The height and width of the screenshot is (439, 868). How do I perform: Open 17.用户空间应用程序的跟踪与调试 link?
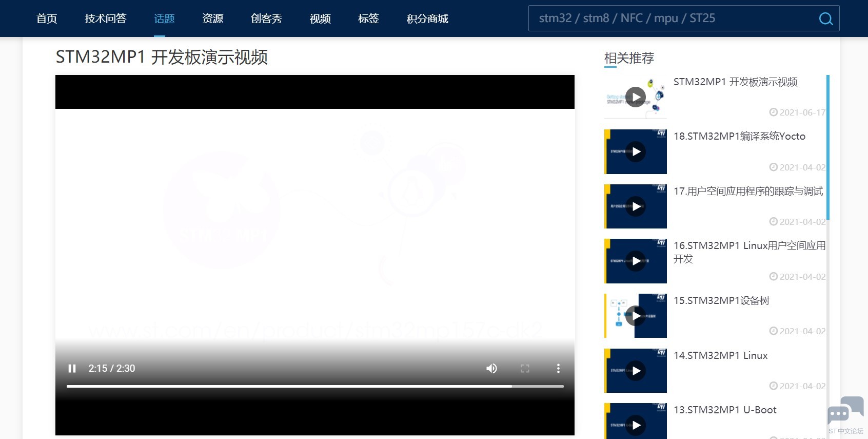click(748, 192)
